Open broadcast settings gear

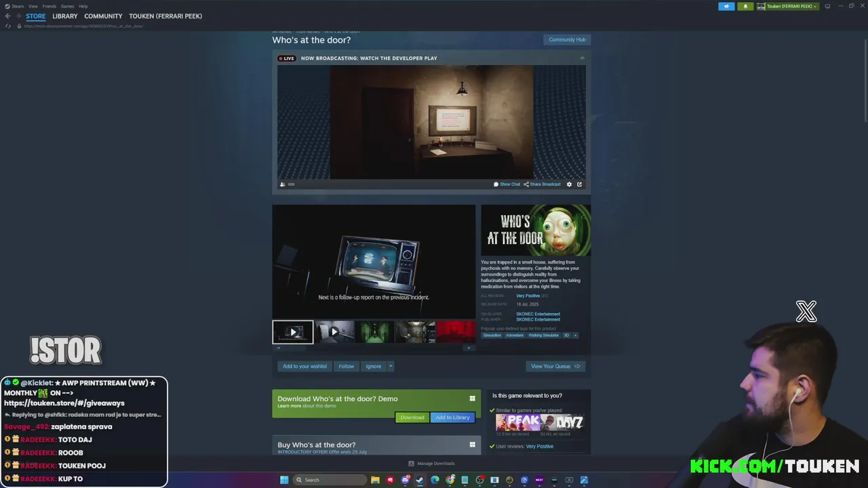click(x=569, y=184)
